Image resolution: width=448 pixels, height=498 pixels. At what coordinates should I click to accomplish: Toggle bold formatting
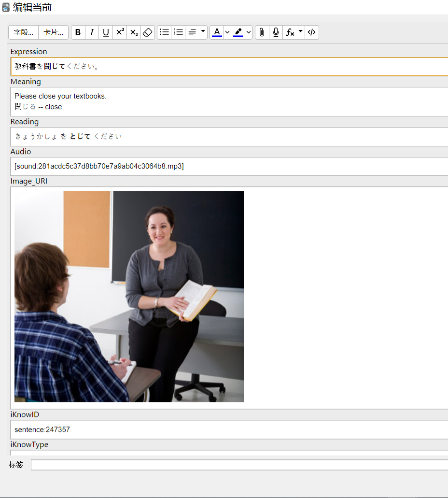tap(78, 32)
